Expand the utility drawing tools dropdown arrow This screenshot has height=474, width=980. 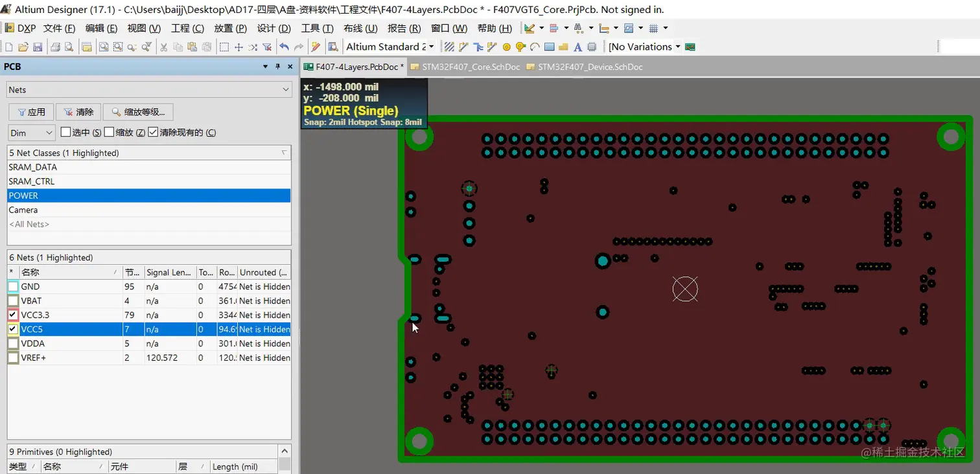coord(541,28)
